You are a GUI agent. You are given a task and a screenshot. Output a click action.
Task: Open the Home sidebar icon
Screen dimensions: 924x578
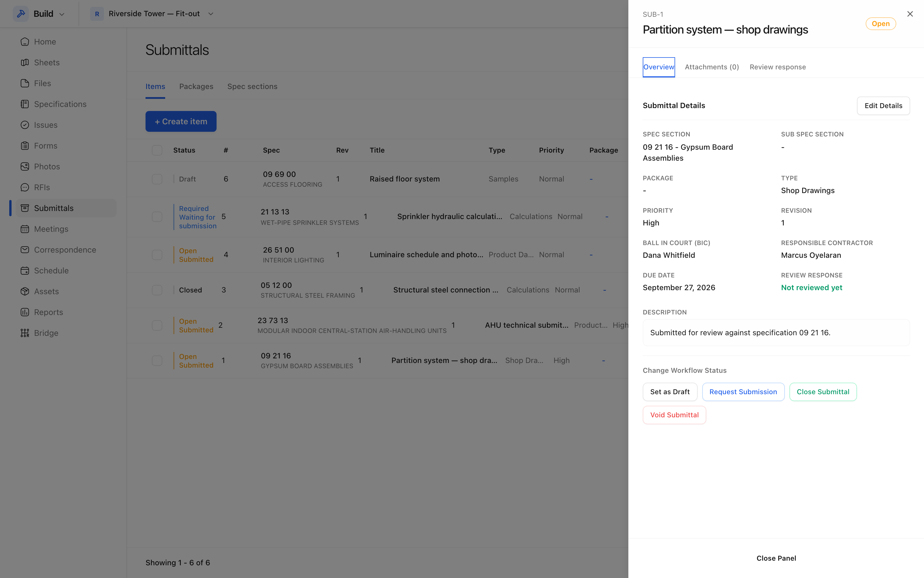[25, 42]
